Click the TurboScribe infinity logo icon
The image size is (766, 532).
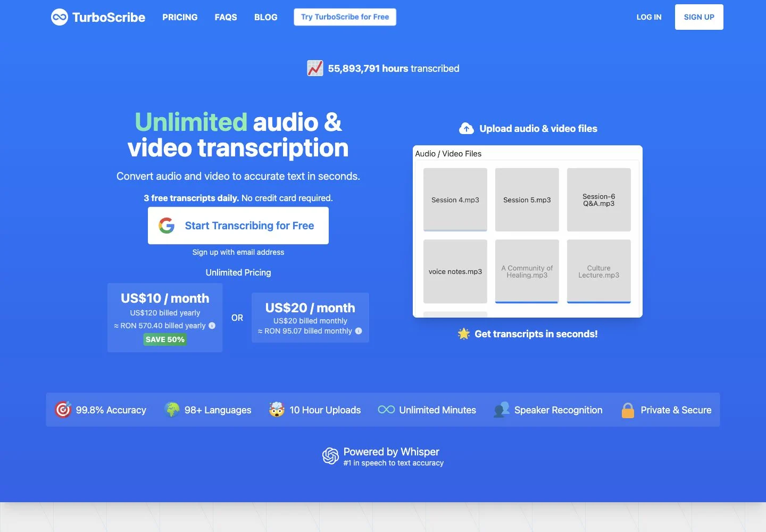point(60,17)
